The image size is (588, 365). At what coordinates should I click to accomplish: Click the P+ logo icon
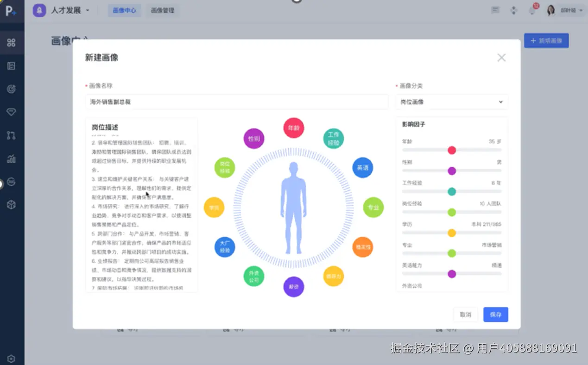pos(11,11)
